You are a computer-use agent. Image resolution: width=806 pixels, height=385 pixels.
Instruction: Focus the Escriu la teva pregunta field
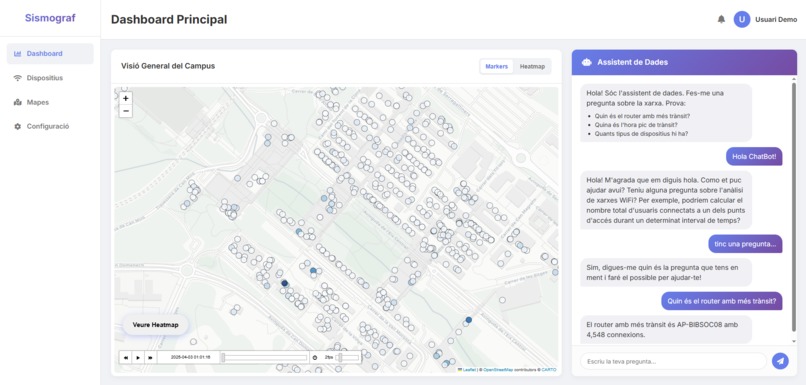(x=673, y=361)
